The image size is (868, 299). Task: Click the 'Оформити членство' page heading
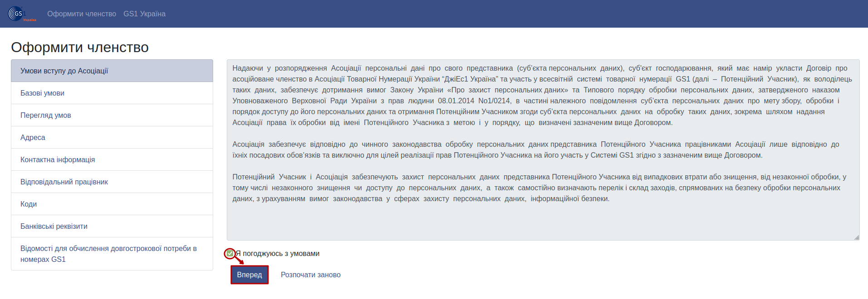(80, 47)
